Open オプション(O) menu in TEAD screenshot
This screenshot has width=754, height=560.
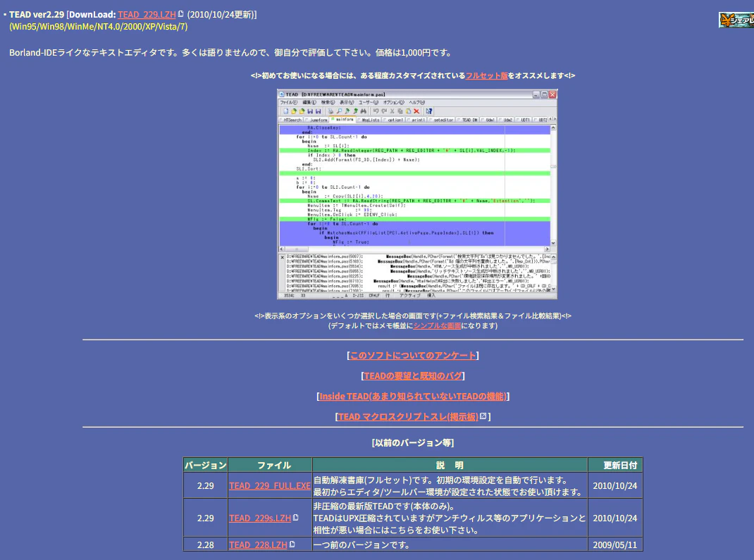click(394, 102)
